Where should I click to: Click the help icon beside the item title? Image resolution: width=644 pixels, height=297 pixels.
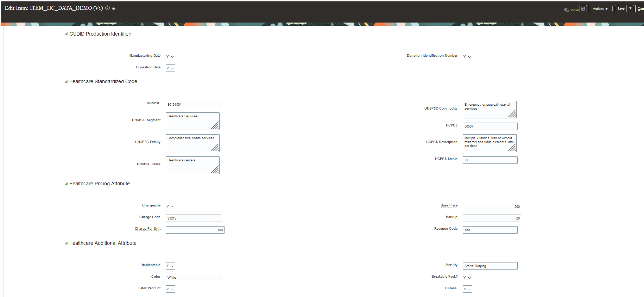point(107,8)
